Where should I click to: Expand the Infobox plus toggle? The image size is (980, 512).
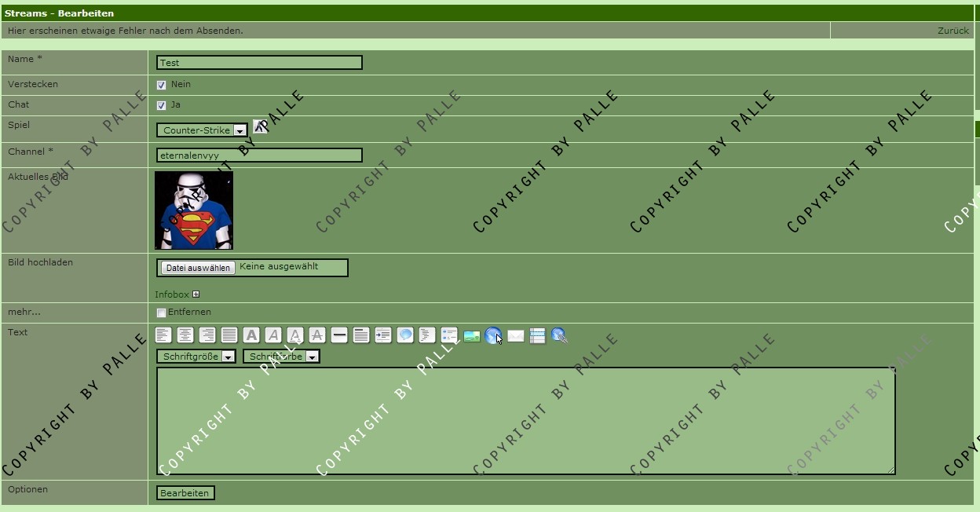(196, 294)
